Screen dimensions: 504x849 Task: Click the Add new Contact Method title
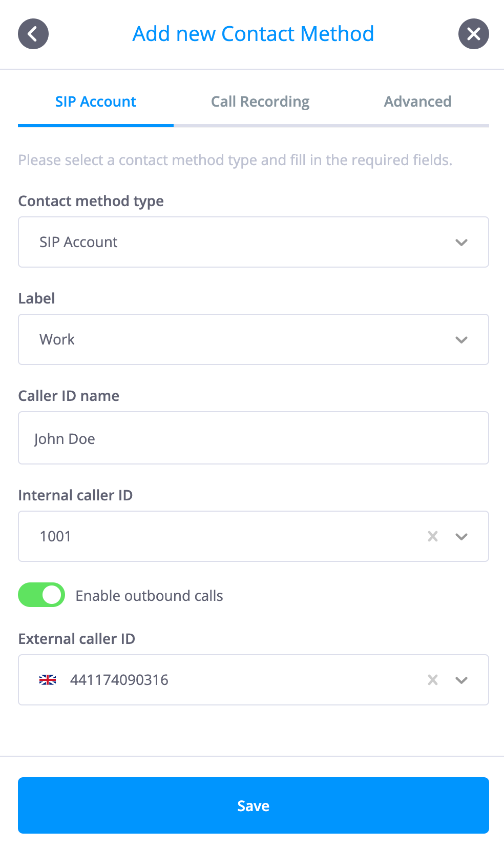click(x=253, y=34)
